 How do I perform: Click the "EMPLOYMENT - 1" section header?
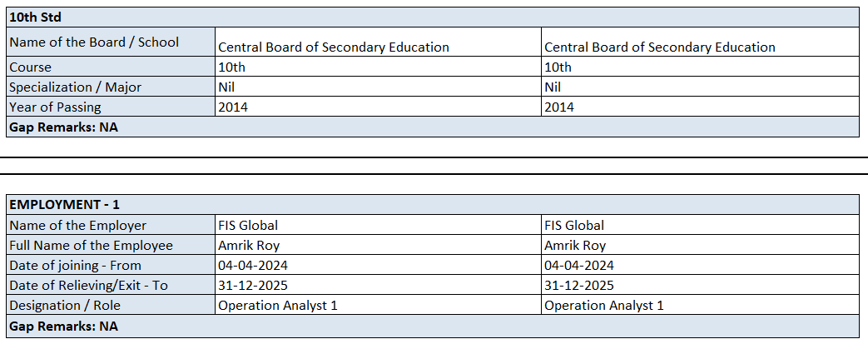tap(65, 205)
